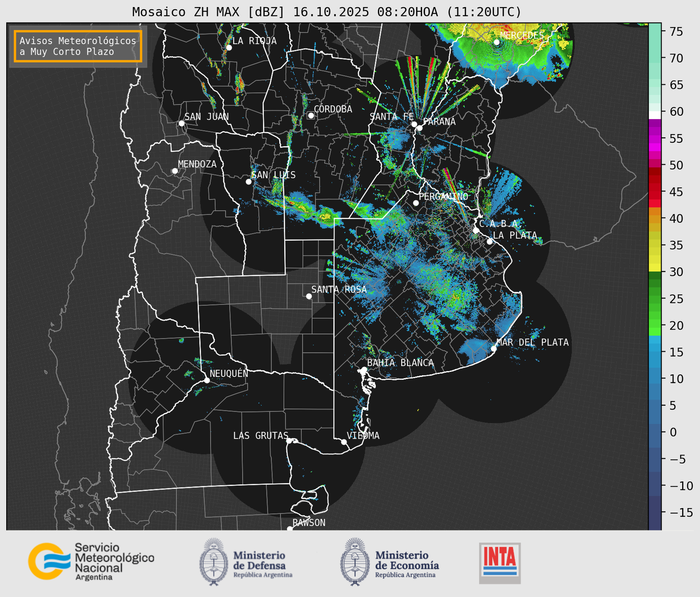700x597 pixels.
Task: Click the CÓRDOBA map label
Action: [333, 109]
